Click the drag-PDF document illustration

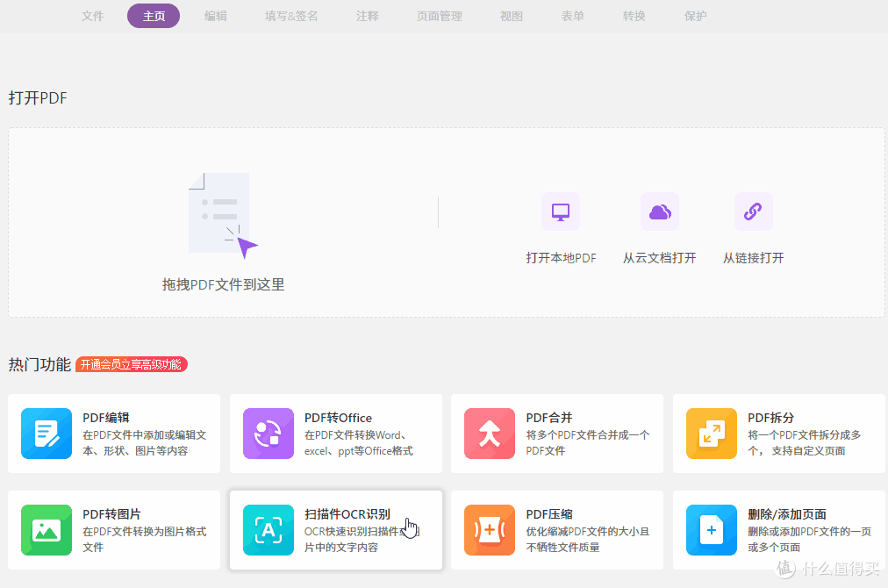coord(223,215)
